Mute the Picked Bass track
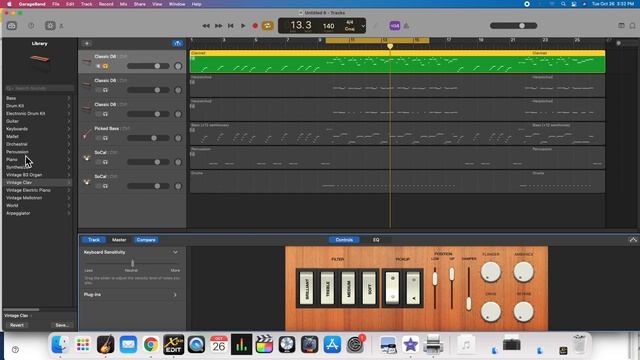Viewport: 640px width, 360px height. click(98, 138)
